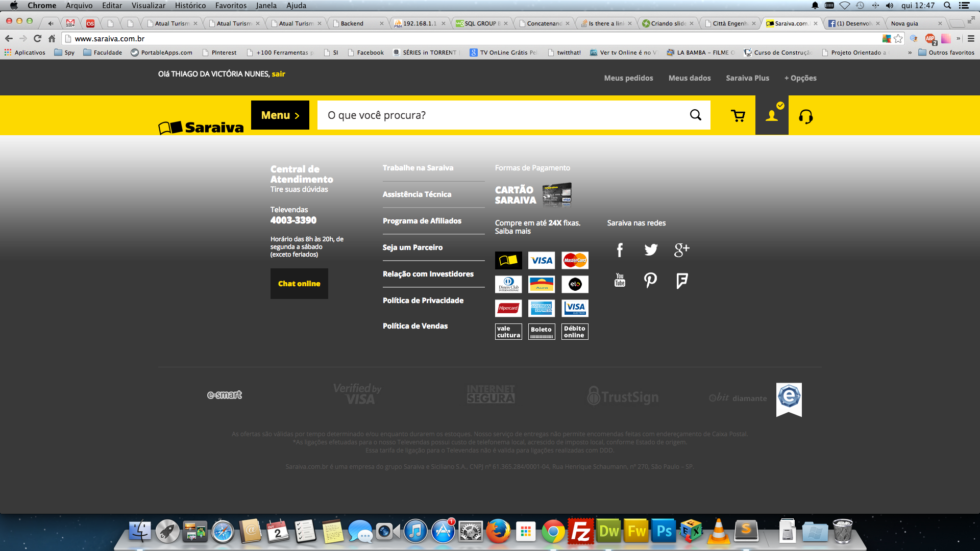Click the Aura card payment icon

point(542,284)
